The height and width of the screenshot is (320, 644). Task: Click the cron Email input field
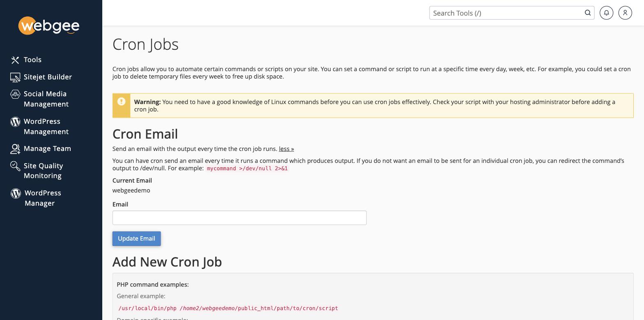(x=239, y=218)
